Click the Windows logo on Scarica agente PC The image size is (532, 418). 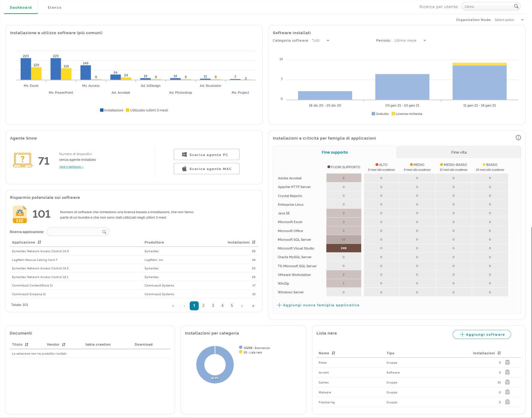click(185, 155)
